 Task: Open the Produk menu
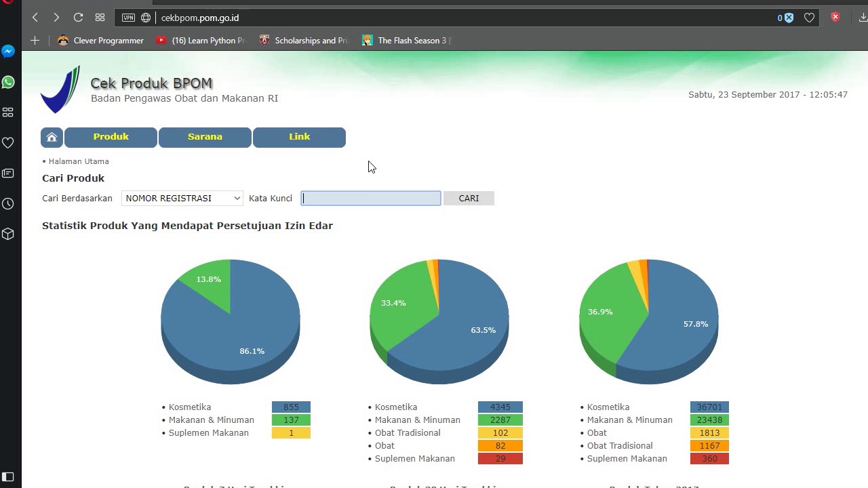point(111,137)
